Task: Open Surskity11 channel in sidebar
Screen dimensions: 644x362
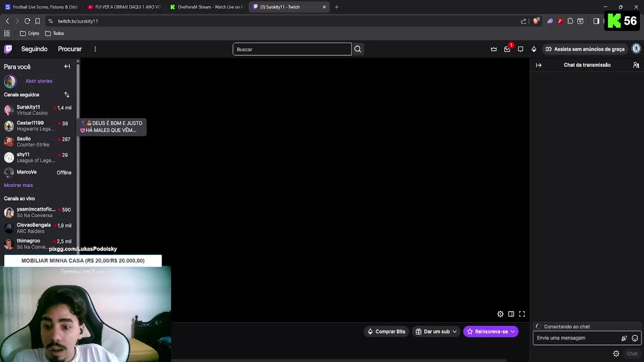Action: point(38,110)
